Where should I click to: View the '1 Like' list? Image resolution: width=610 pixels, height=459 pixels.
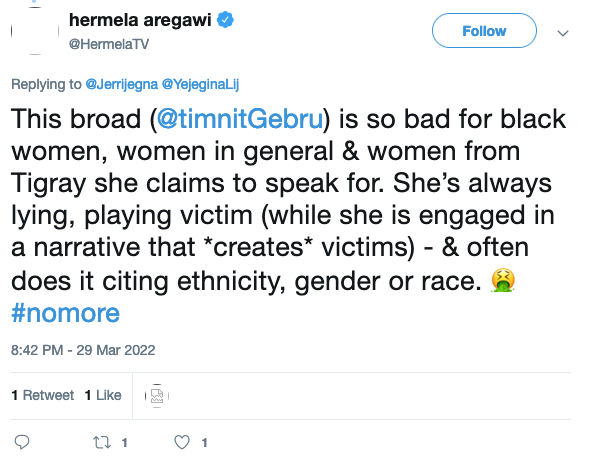tap(103, 395)
